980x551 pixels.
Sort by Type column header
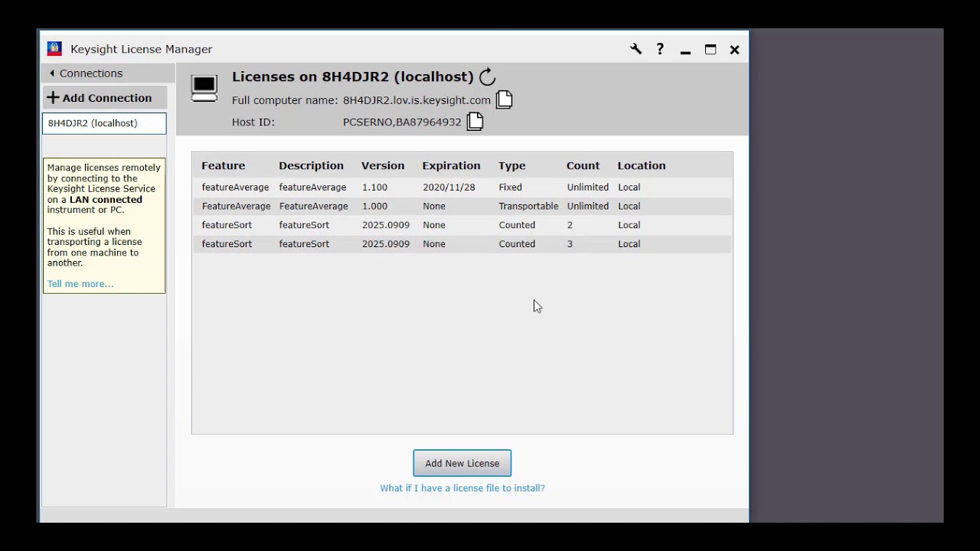pyautogui.click(x=512, y=165)
